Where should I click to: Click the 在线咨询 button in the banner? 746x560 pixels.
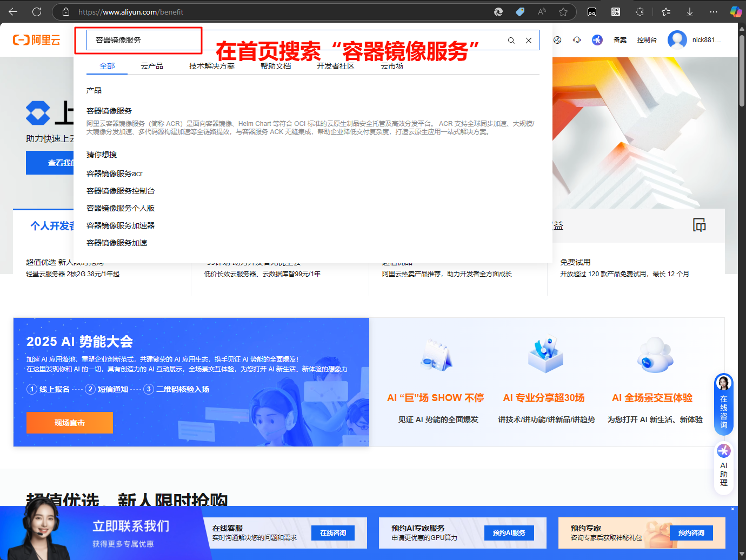[x=333, y=533]
